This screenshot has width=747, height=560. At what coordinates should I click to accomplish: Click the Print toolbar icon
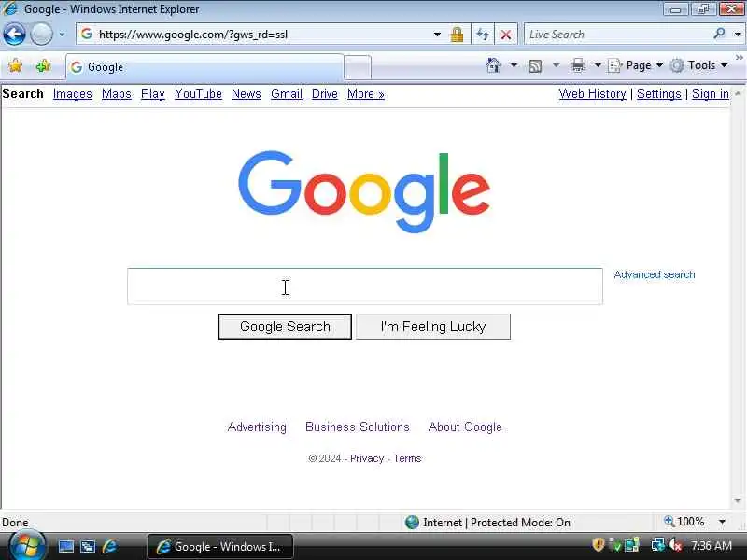(x=577, y=65)
